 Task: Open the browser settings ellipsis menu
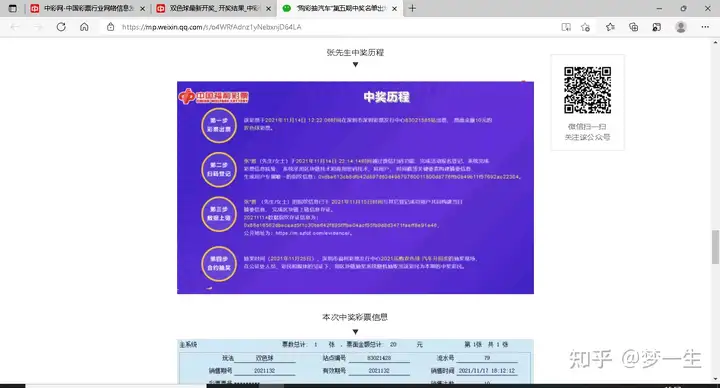[705, 27]
